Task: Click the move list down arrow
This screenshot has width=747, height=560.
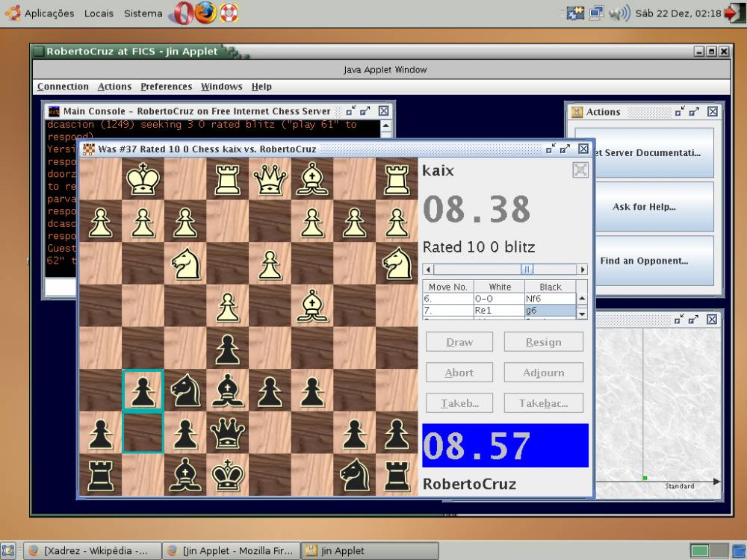Action: click(x=582, y=314)
